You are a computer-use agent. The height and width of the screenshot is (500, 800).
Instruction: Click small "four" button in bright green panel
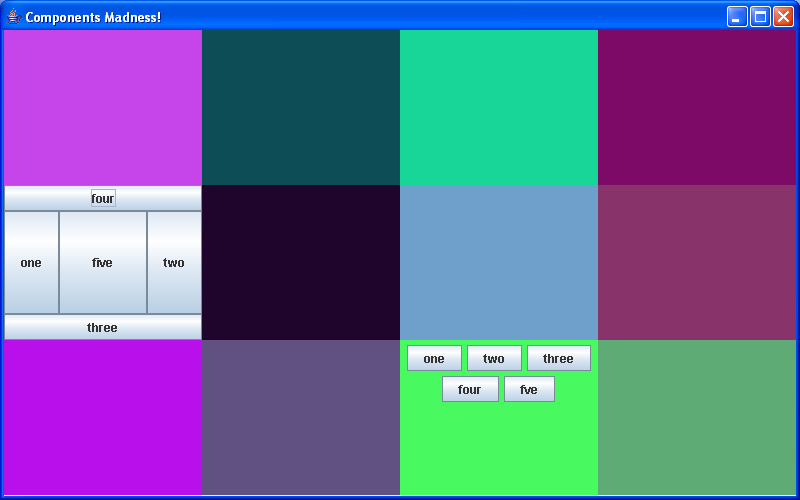click(470, 389)
